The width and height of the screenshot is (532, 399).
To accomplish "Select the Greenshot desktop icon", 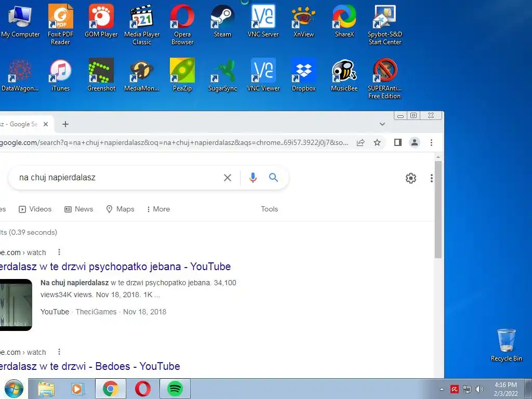I will pos(101,75).
